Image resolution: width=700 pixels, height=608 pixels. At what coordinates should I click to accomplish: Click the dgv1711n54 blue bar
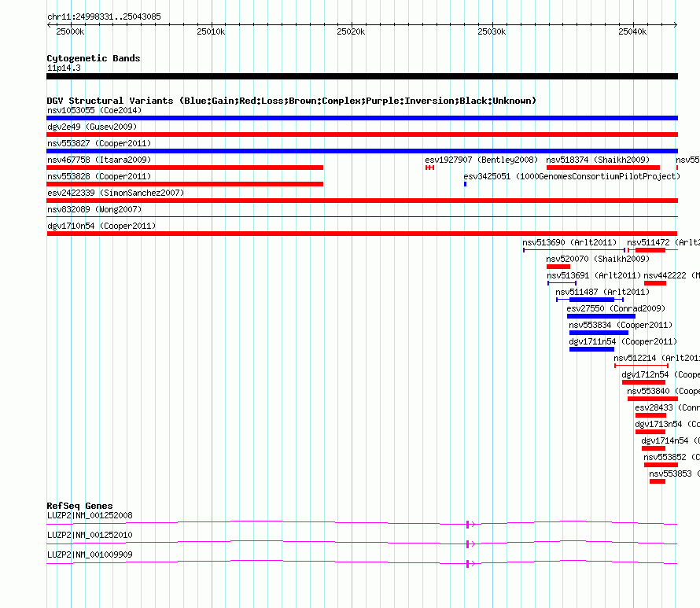pyautogui.click(x=591, y=349)
